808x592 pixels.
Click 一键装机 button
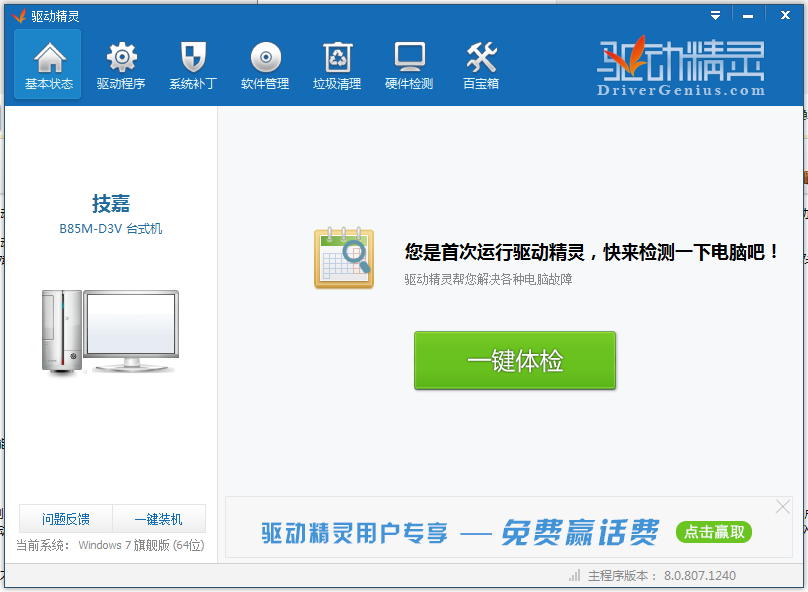(x=159, y=518)
